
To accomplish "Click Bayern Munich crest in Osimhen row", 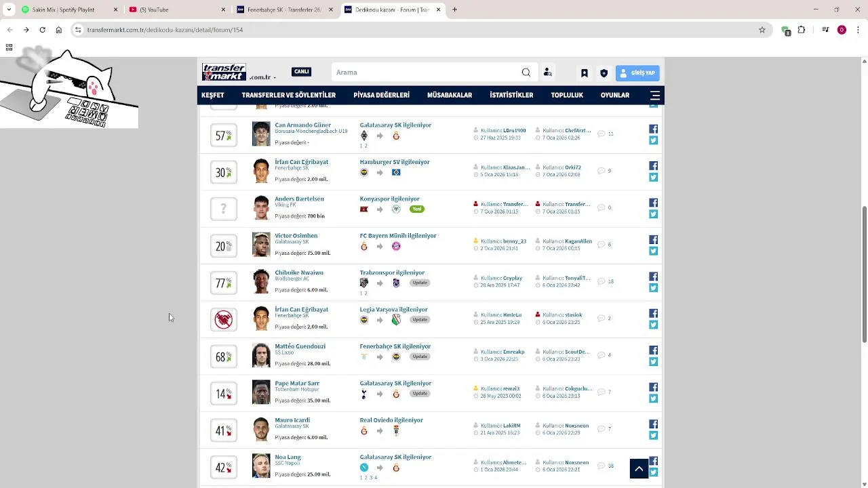I will tap(396, 246).
